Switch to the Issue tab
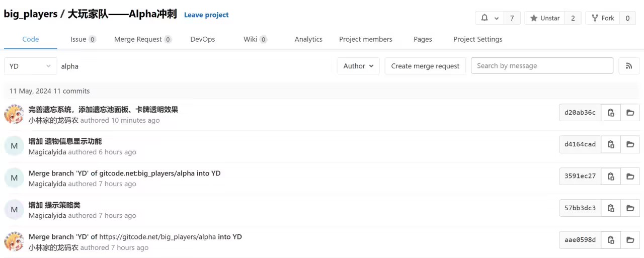Screen dimensions: 644x258 83,39
